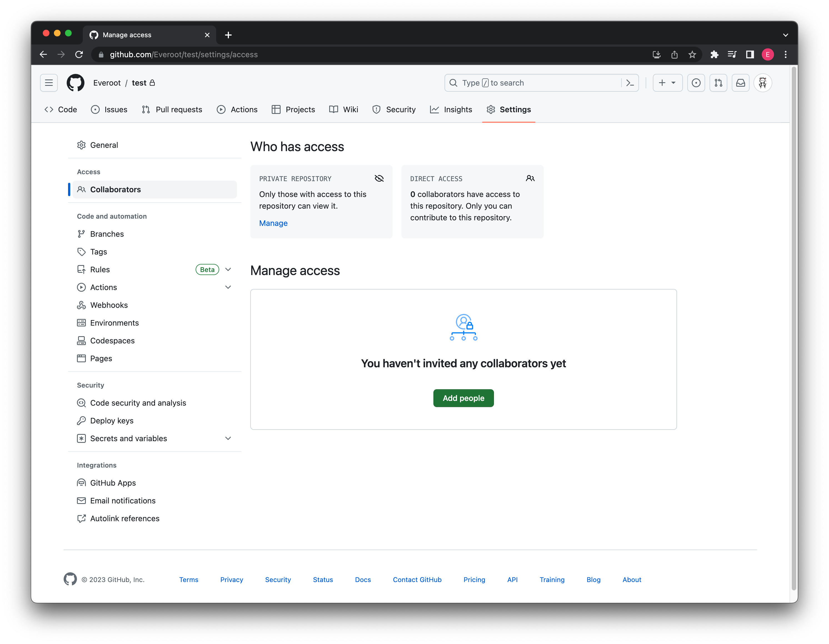
Task: Switch to the Code tab
Action: click(x=61, y=109)
